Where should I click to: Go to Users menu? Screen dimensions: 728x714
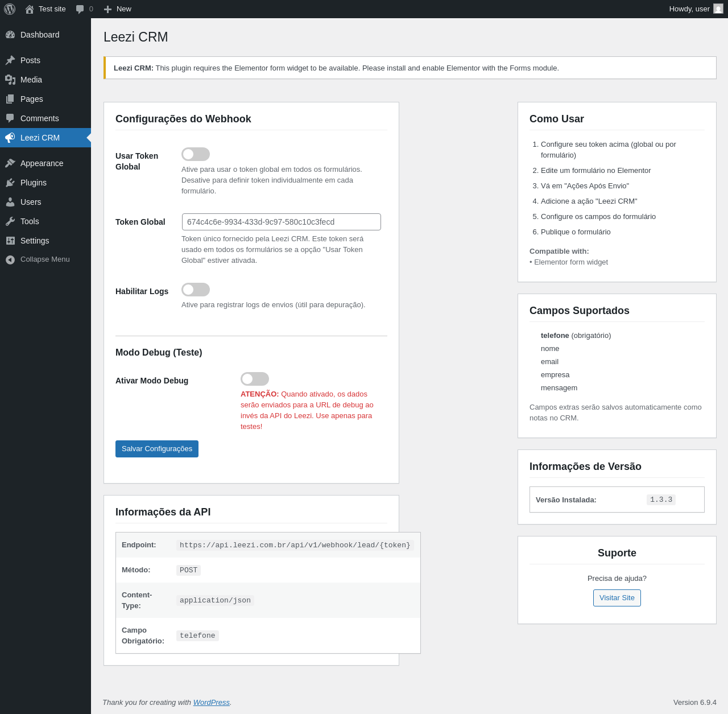click(x=45, y=202)
